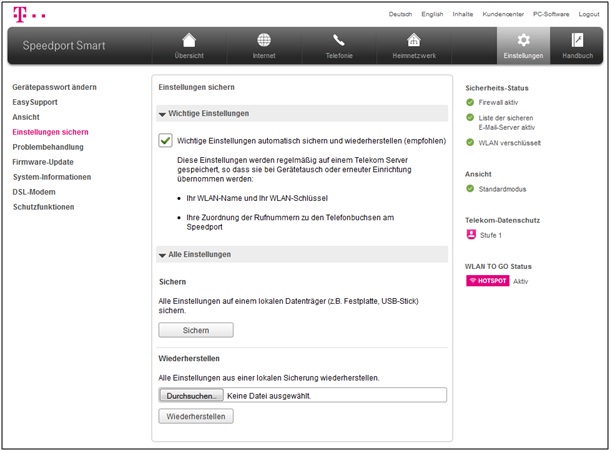Open the Telefonie phone icon
The width and height of the screenshot is (611, 451).
339,40
